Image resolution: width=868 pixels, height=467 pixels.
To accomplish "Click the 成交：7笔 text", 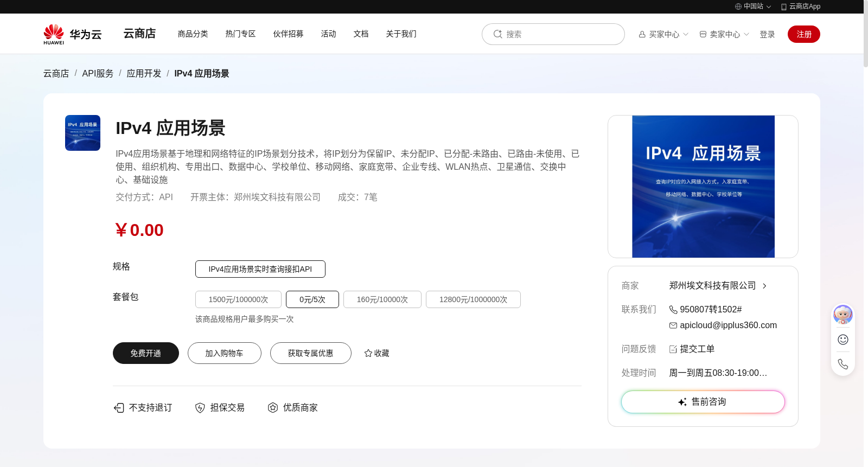I will [358, 197].
